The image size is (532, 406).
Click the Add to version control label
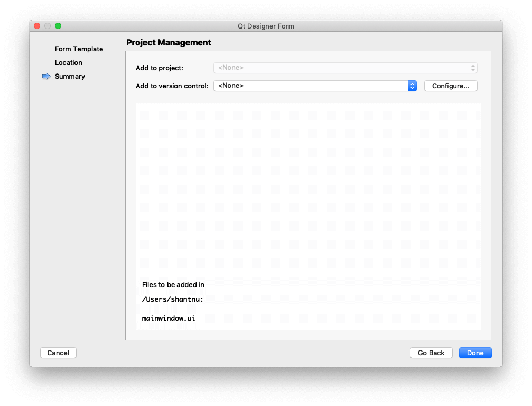[x=172, y=86]
